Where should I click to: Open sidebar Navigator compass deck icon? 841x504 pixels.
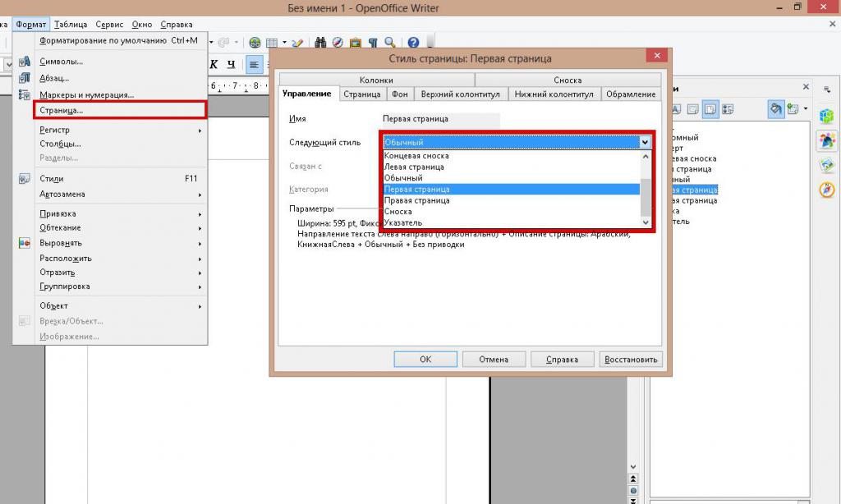click(x=826, y=190)
